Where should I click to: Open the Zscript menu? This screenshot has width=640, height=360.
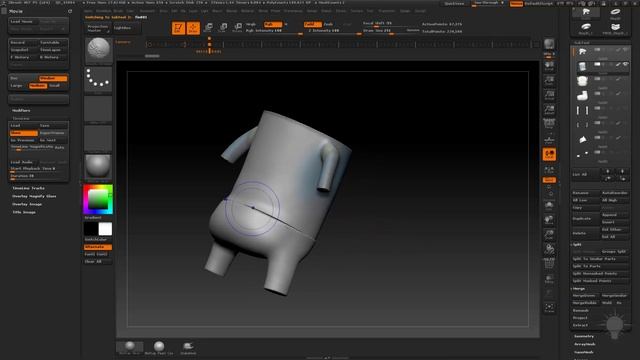(420, 11)
